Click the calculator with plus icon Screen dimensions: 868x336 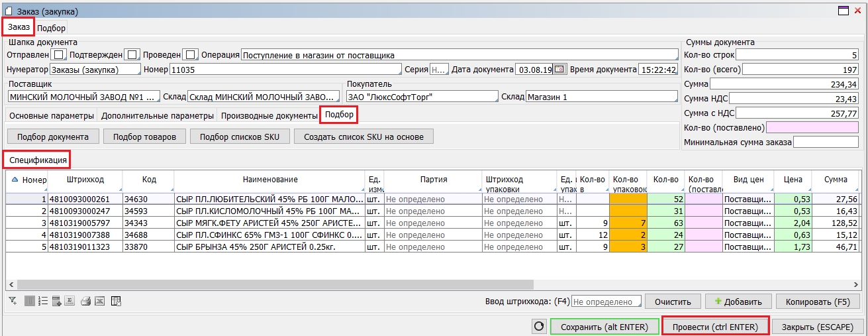[57, 302]
